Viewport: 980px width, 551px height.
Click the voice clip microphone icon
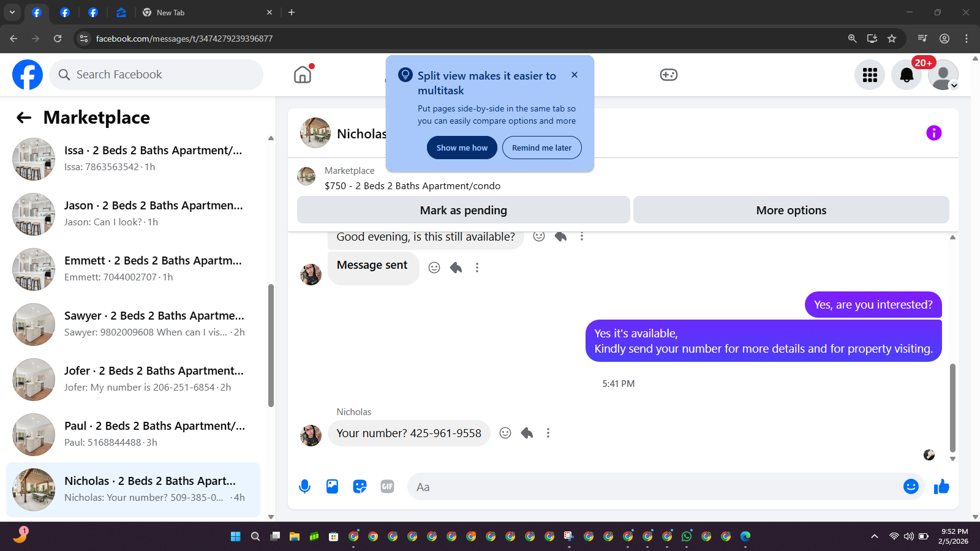tap(304, 487)
